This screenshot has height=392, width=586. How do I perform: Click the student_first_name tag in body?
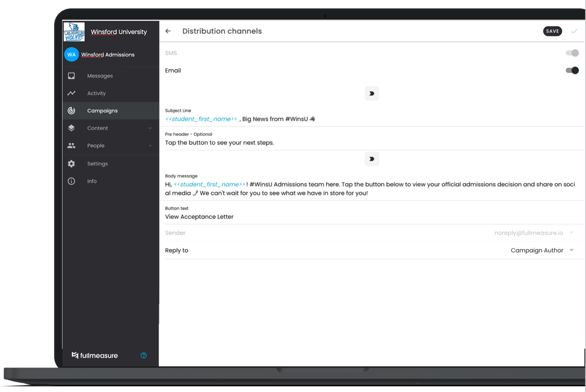[x=209, y=184]
